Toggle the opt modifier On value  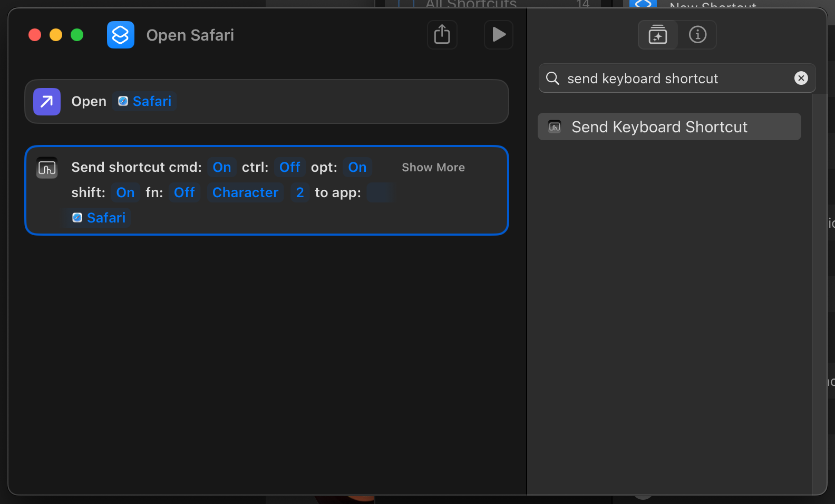pos(357,167)
